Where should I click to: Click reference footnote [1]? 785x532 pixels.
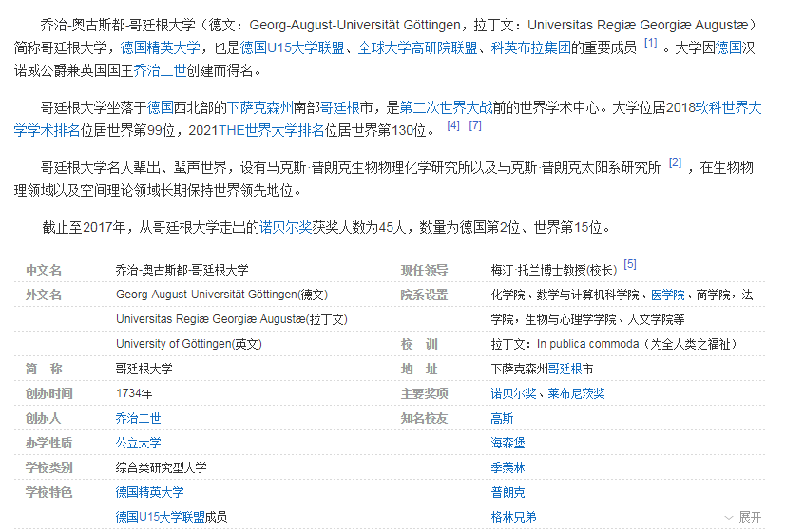coord(650,43)
